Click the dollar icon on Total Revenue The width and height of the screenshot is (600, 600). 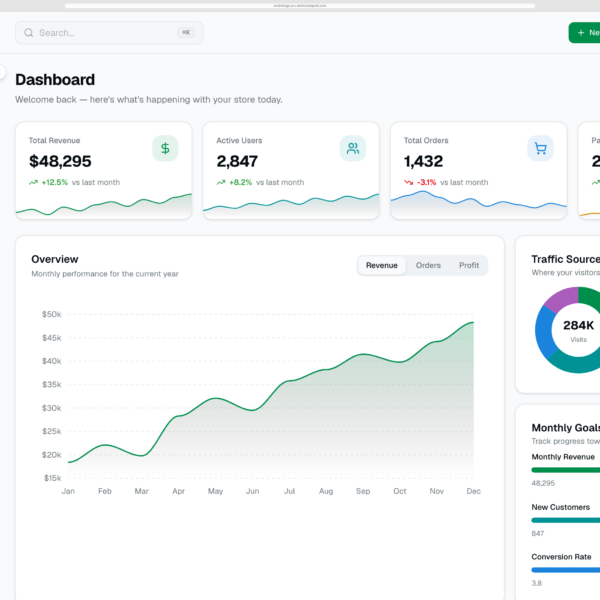pyautogui.click(x=165, y=148)
